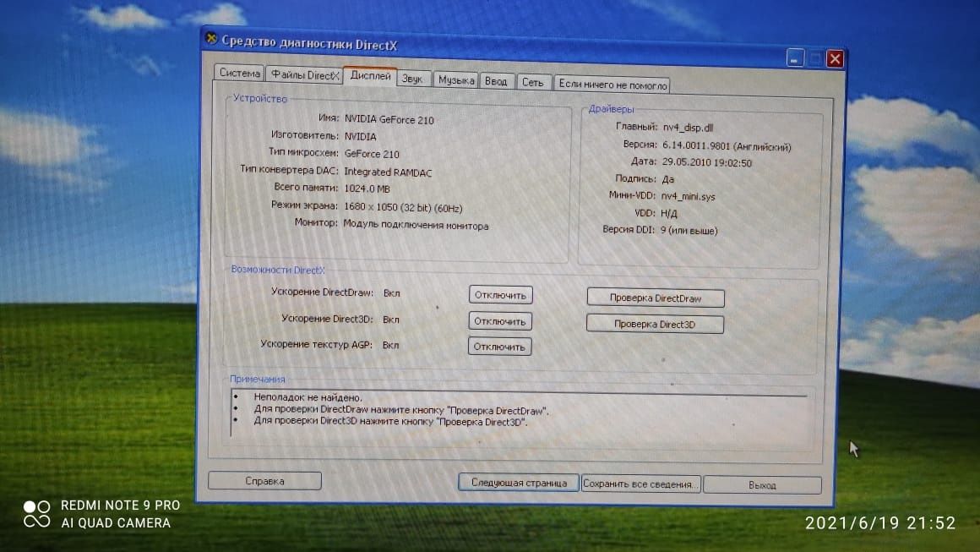This screenshot has height=552, width=980.
Task: Click the DDI version 9 (или выше)
Action: (x=689, y=231)
